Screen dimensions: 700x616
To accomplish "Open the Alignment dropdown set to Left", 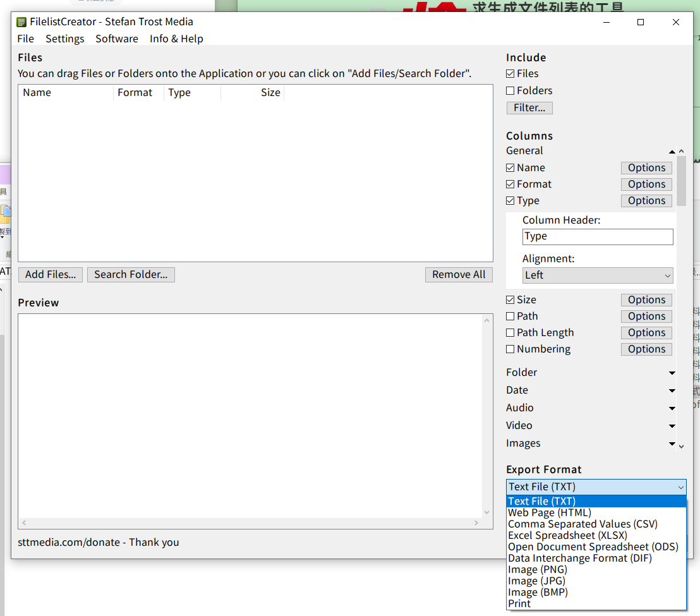I will pyautogui.click(x=598, y=275).
